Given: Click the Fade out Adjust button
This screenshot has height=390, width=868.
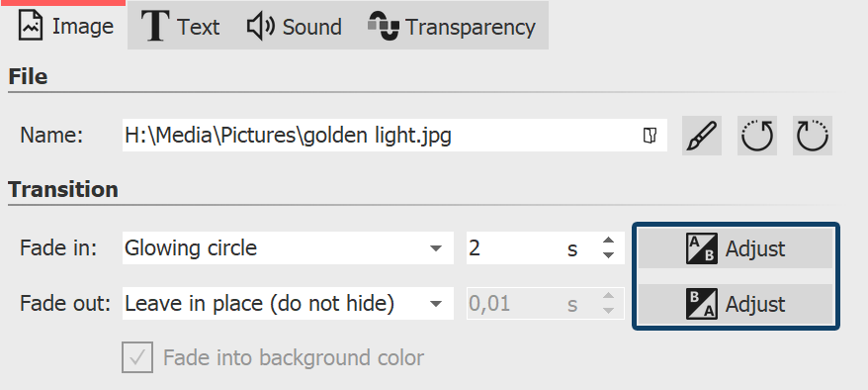Looking at the screenshot, I should [736, 304].
